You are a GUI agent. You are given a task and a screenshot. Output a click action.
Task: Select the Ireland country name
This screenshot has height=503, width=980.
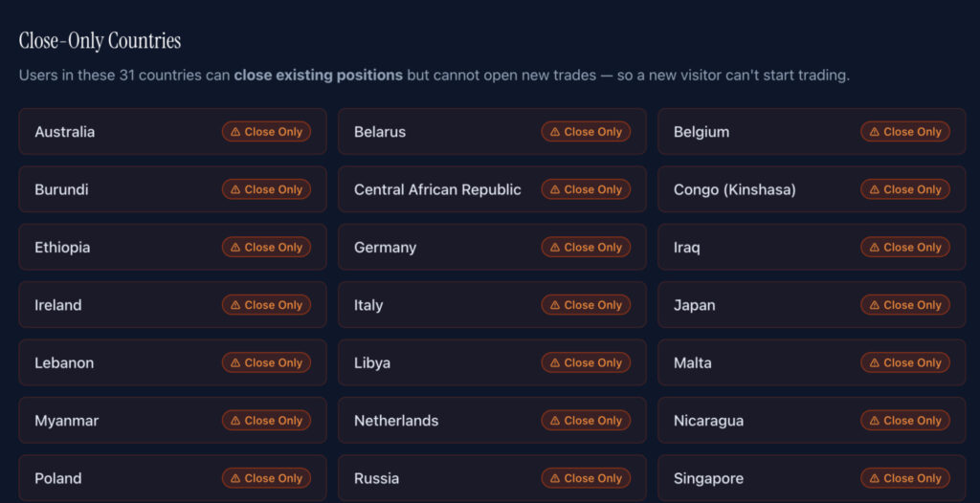[x=58, y=305]
